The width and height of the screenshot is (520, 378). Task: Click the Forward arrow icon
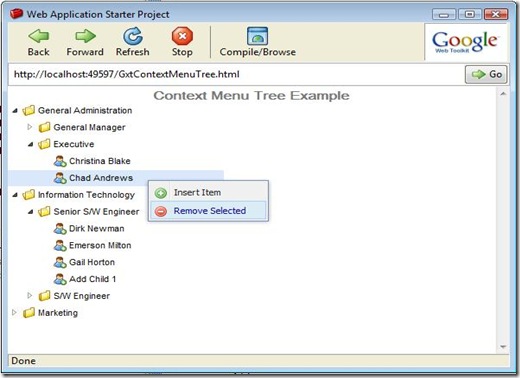pyautogui.click(x=85, y=36)
